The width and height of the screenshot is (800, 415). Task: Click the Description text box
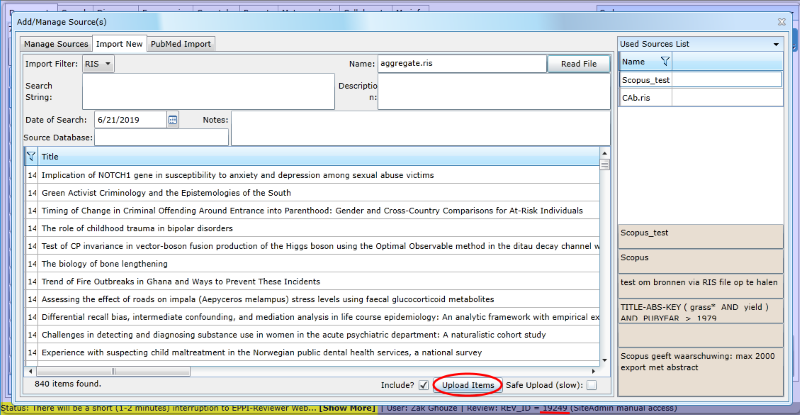tap(494, 91)
